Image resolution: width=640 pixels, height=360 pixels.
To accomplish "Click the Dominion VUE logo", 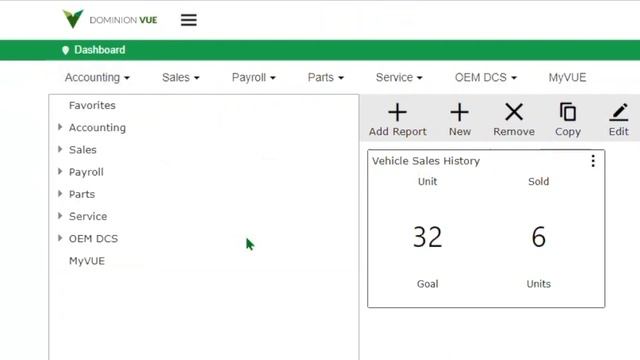I will coord(110,19).
